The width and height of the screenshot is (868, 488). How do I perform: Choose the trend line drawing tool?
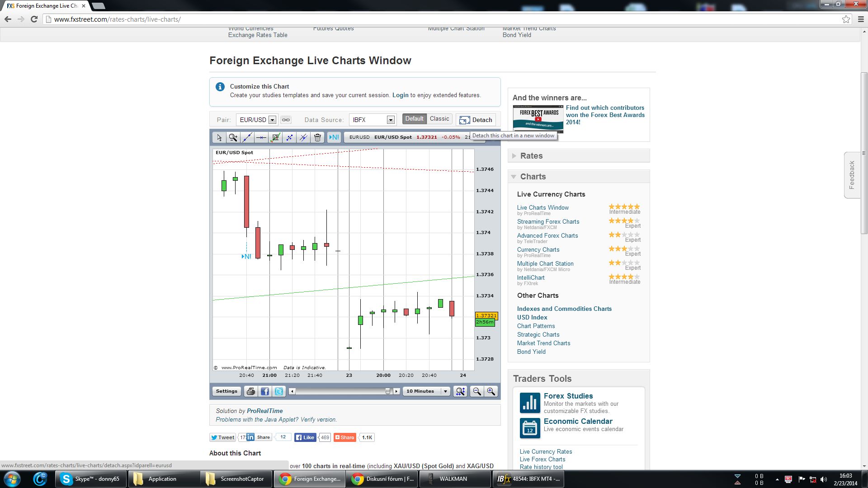[247, 137]
